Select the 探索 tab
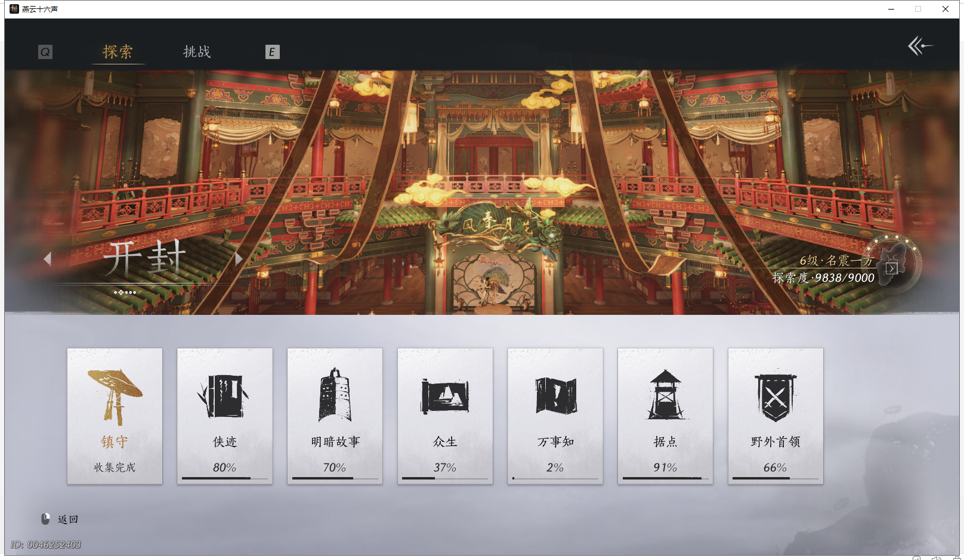The height and width of the screenshot is (560, 964). click(118, 52)
